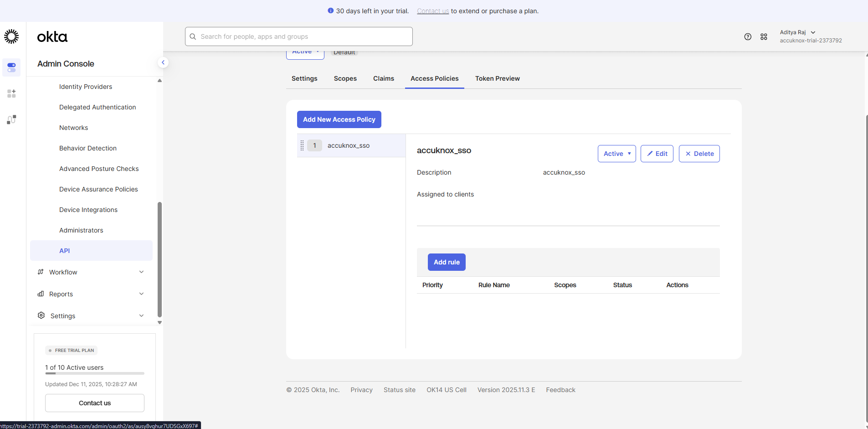The height and width of the screenshot is (429, 868).
Task: Switch to the Token Preview tab
Action: pos(497,78)
